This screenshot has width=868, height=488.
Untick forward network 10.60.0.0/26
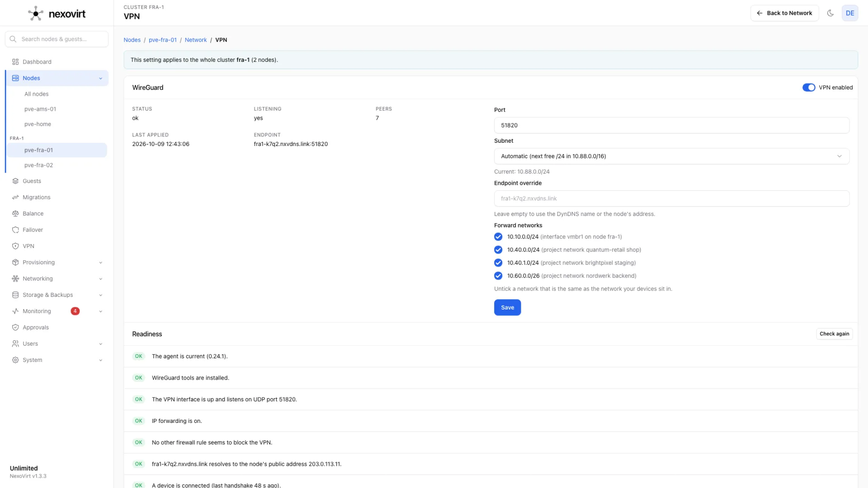point(498,276)
